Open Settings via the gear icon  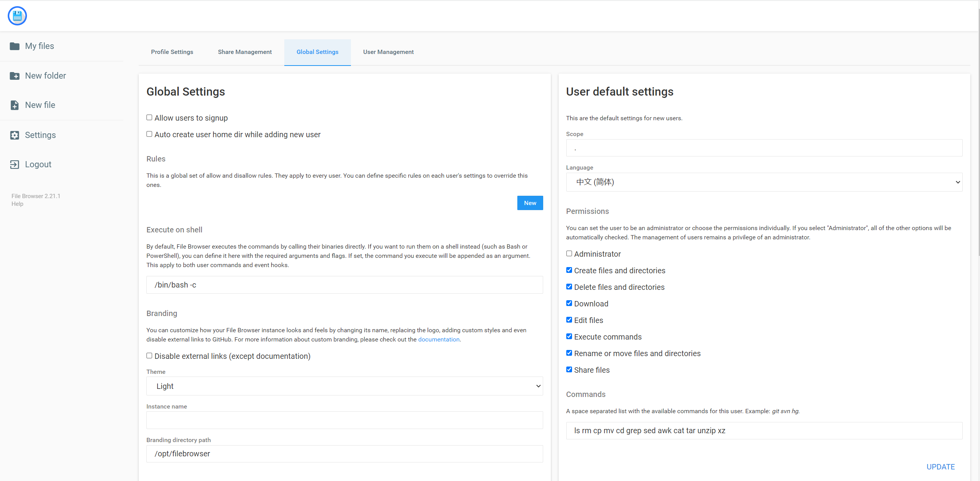click(15, 135)
